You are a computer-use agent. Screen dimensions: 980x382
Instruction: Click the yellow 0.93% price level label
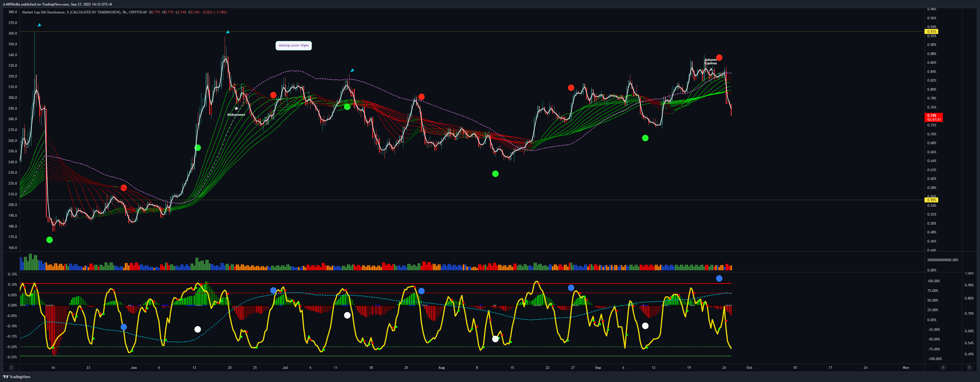[931, 32]
